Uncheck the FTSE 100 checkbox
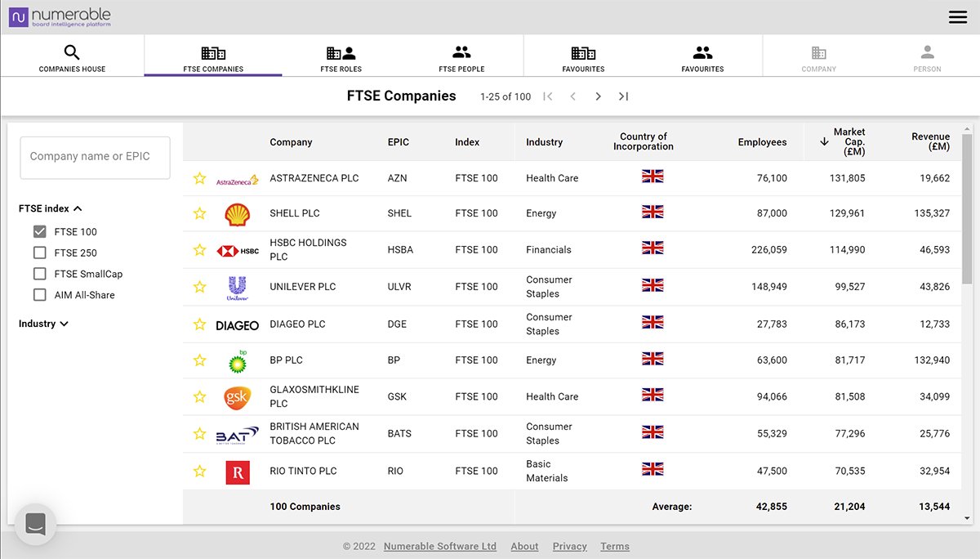 point(39,231)
